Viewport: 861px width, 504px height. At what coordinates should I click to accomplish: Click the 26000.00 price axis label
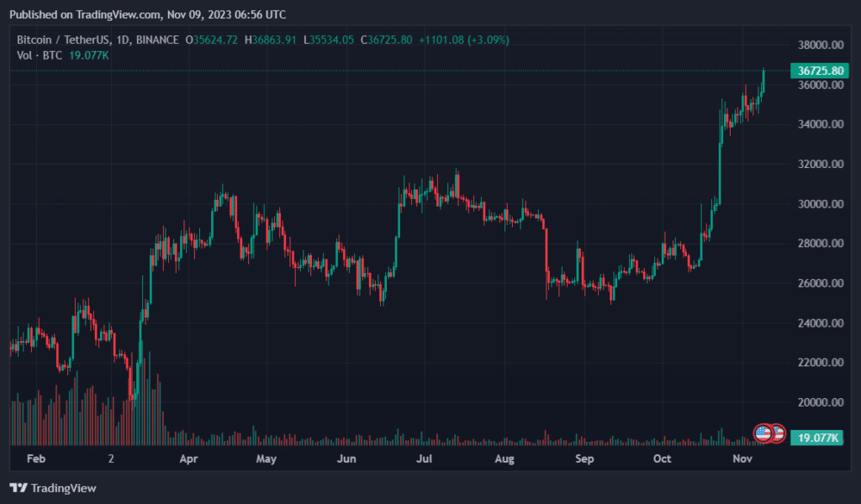[821, 284]
